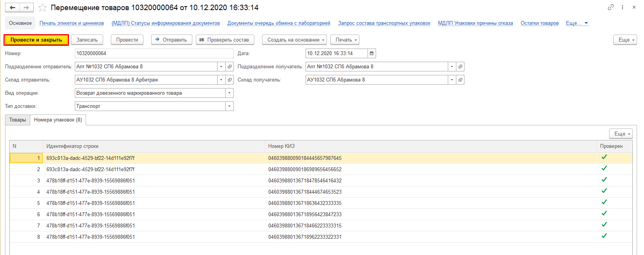
Task: Toggle verified checkmark in row 1
Action: tap(604, 157)
